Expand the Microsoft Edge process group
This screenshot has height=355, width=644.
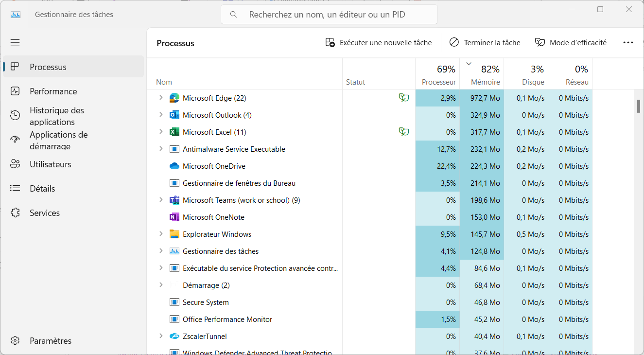pos(161,98)
